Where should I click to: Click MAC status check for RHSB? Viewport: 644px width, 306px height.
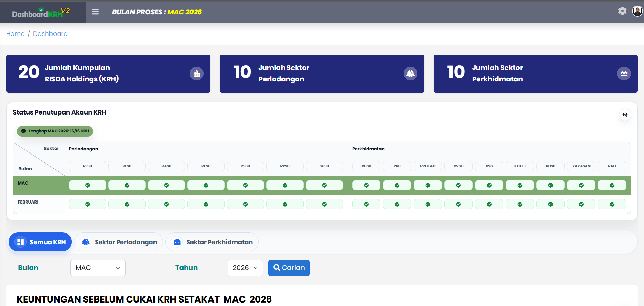(x=366, y=185)
